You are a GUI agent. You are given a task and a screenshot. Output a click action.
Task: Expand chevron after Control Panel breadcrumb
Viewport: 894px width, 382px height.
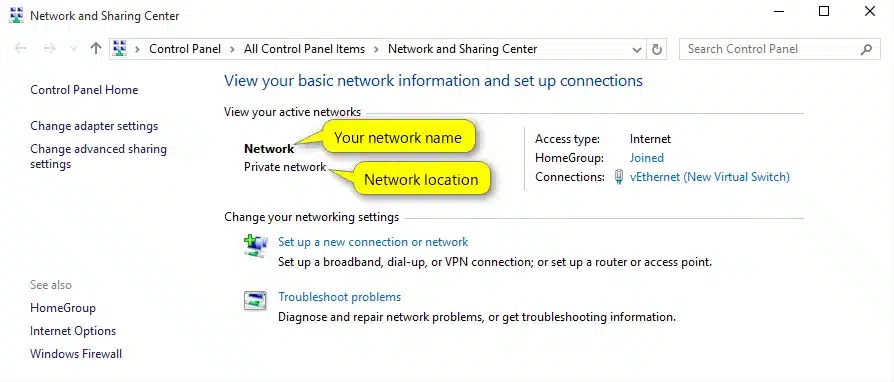232,50
